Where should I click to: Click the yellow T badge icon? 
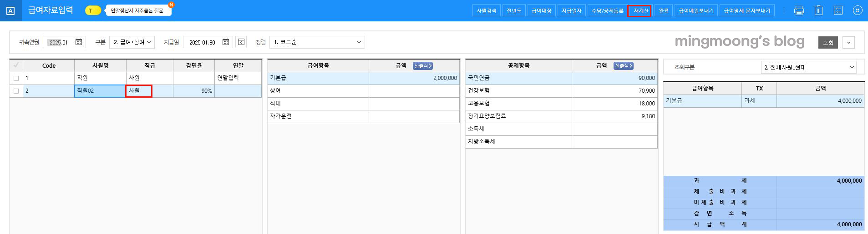(92, 10)
